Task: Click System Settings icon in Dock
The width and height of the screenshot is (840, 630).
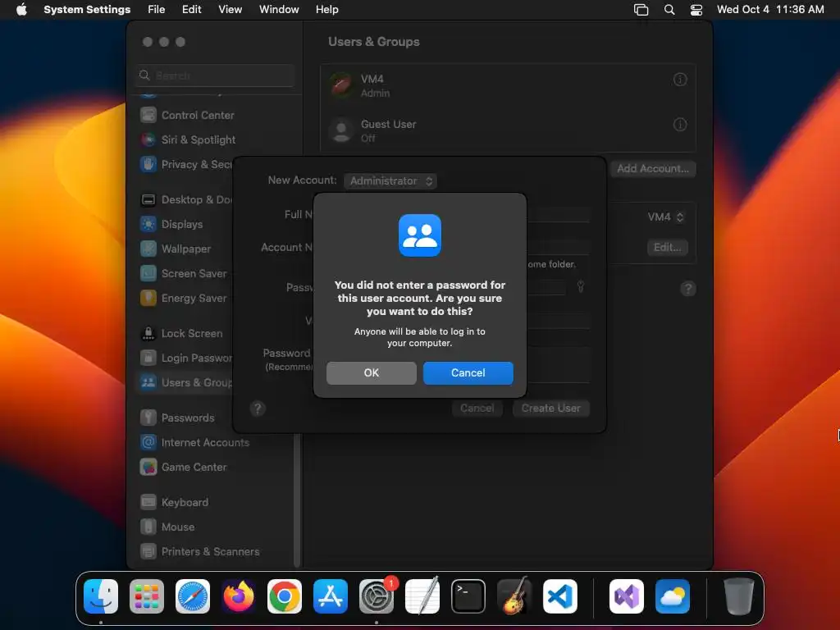Action: (376, 596)
